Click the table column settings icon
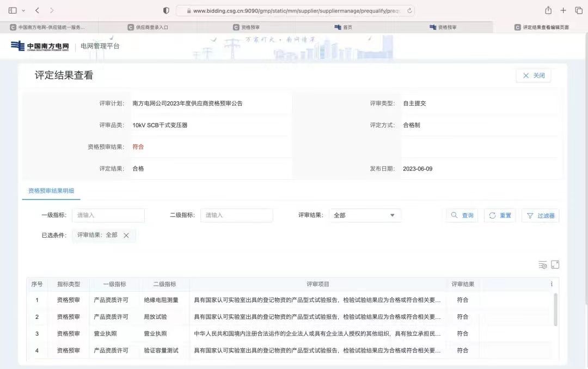 tap(542, 265)
